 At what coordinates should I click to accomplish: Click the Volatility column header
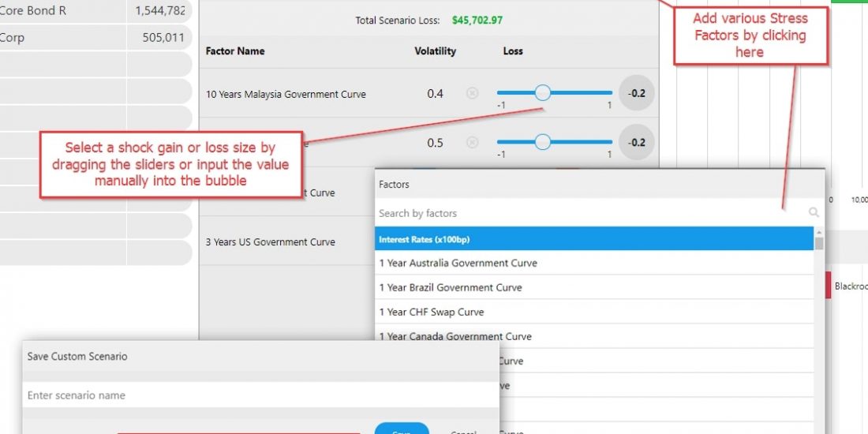tap(435, 51)
